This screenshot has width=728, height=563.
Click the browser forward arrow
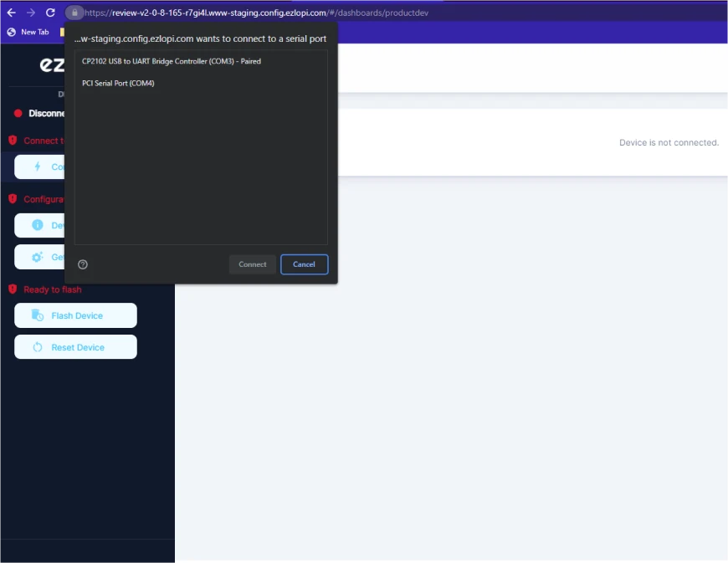coord(31,13)
